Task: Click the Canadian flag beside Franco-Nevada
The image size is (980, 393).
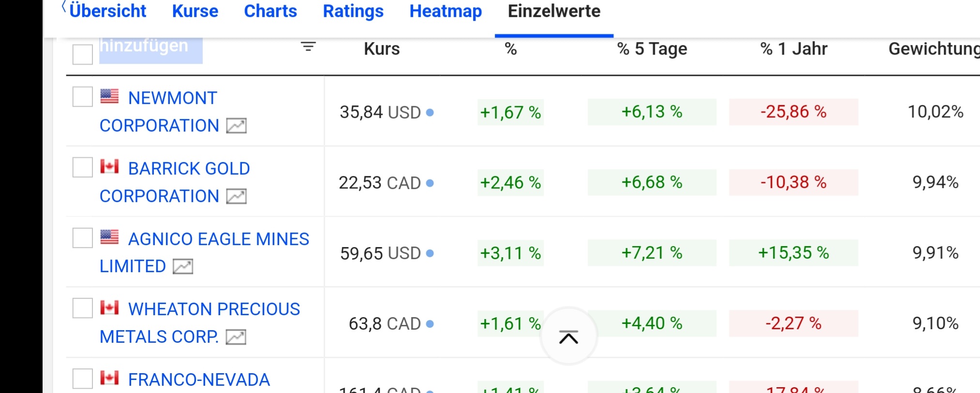Action: (109, 378)
